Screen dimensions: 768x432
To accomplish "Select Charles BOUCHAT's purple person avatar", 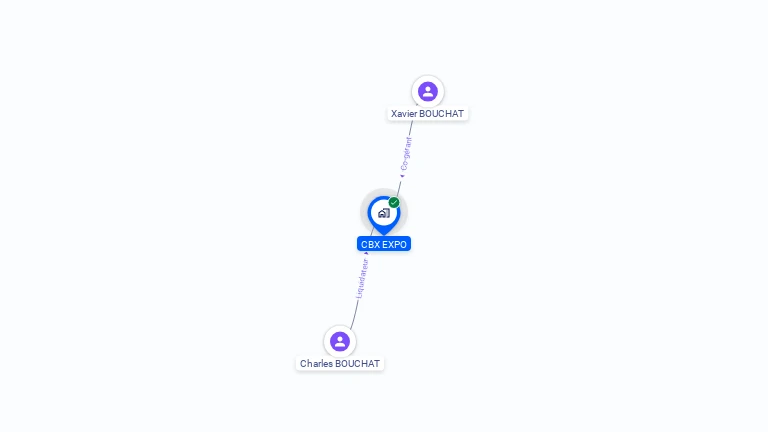I will click(x=339, y=341).
